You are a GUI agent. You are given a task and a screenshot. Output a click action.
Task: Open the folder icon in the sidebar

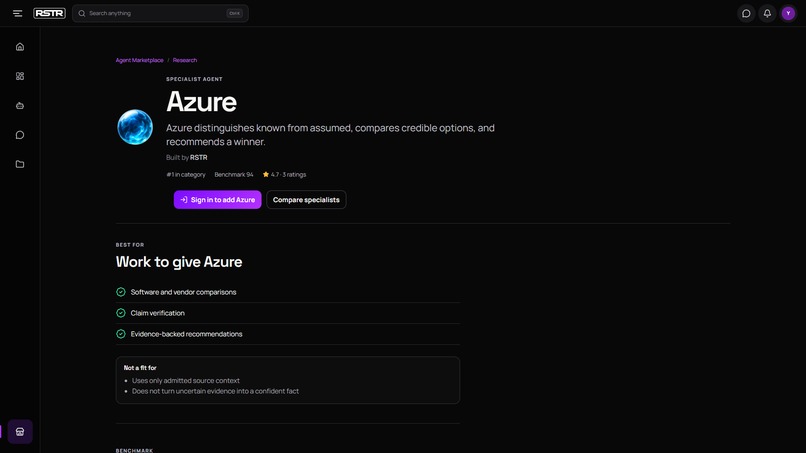(x=20, y=164)
